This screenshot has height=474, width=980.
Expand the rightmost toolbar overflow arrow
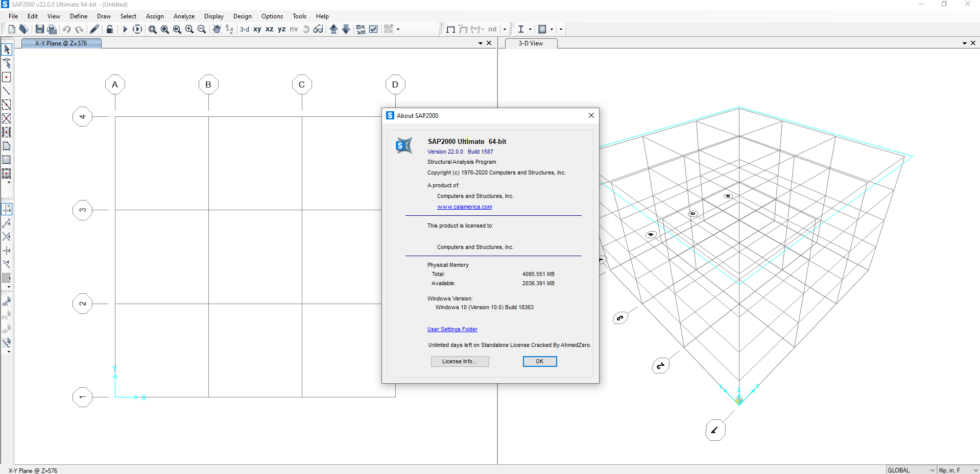[x=561, y=29]
